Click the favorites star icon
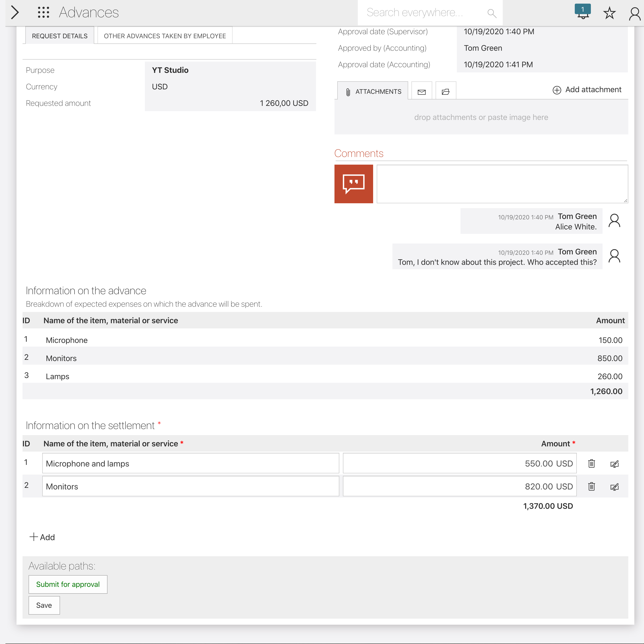Viewport: 644px width, 644px height. coord(609,13)
